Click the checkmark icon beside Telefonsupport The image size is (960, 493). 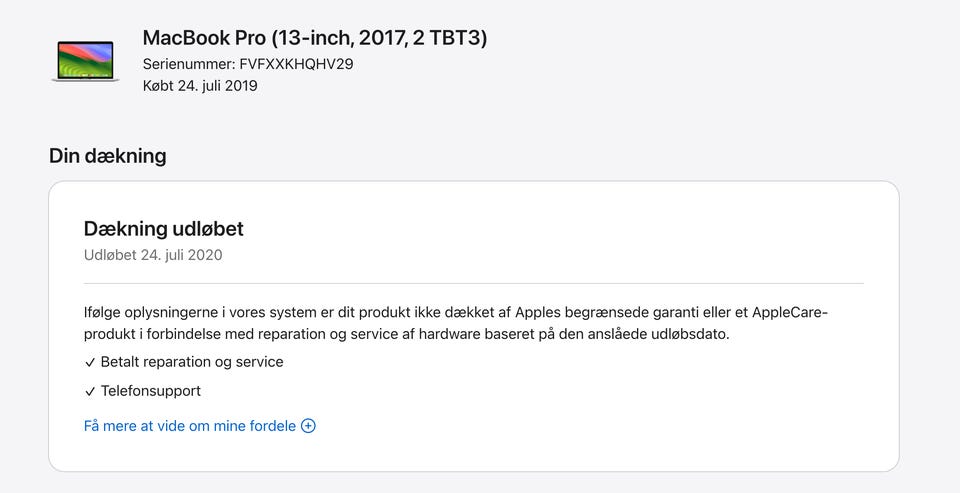coord(90,391)
